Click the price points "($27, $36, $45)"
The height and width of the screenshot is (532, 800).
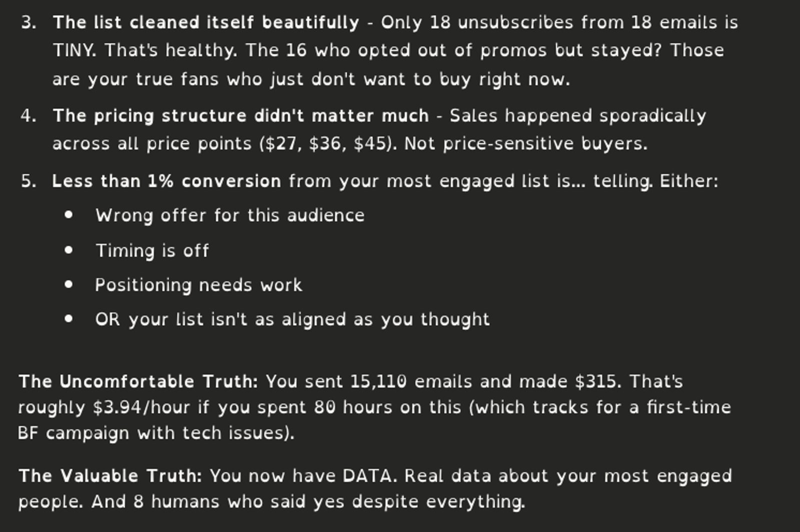point(327,144)
